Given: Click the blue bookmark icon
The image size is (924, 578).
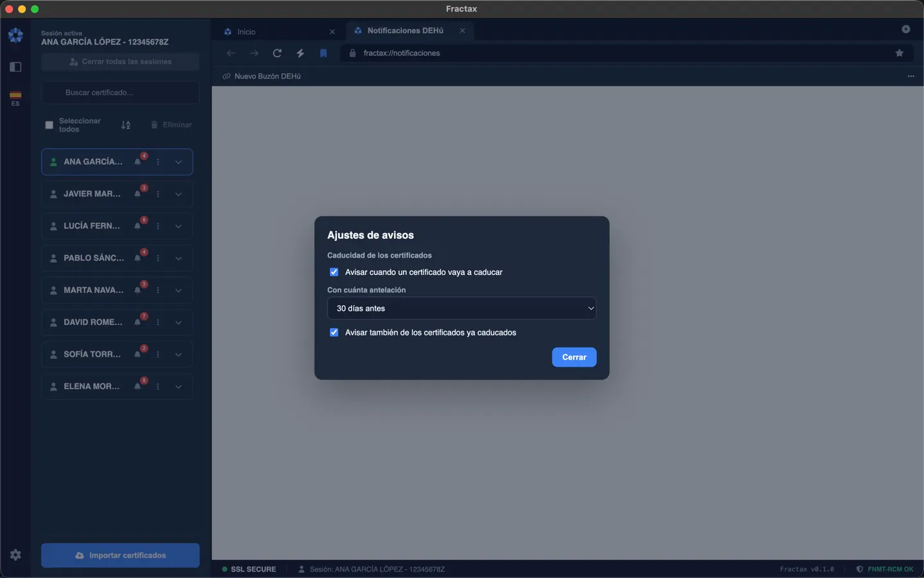Looking at the screenshot, I should 323,53.
